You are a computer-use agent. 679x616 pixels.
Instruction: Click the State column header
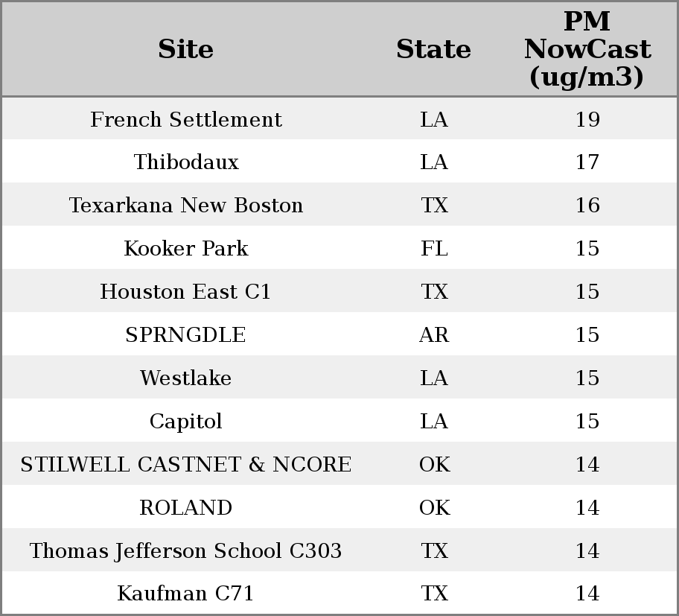[x=433, y=49]
